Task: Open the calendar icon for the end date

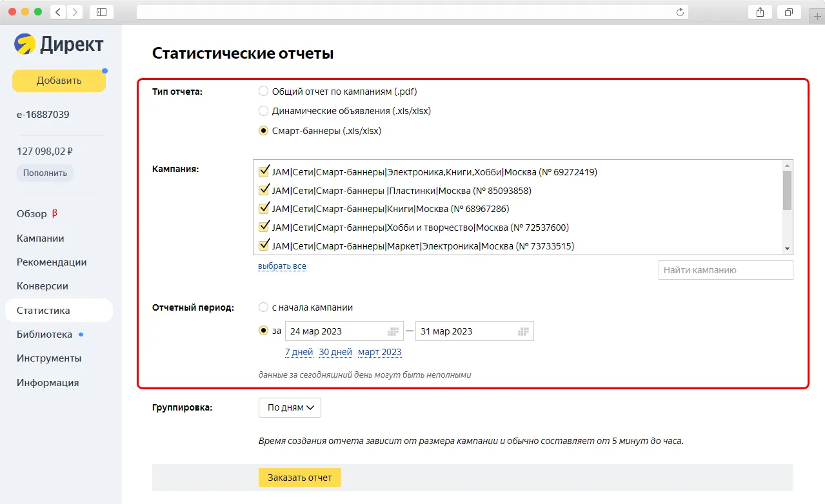Action: [x=524, y=331]
